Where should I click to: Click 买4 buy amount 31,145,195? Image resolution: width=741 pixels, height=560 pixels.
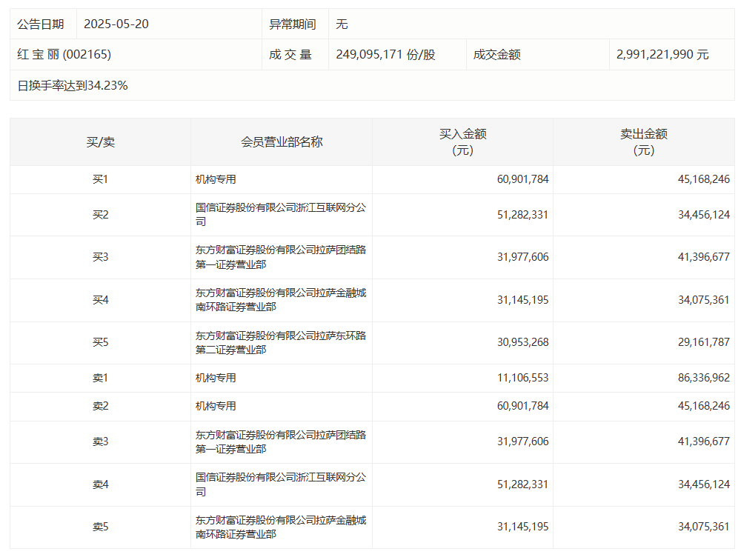coord(522,299)
